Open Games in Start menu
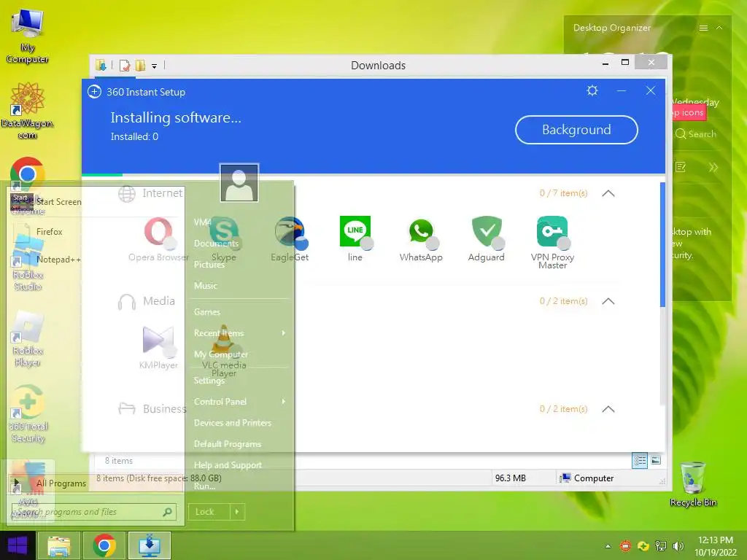747x560 pixels. 206,312
